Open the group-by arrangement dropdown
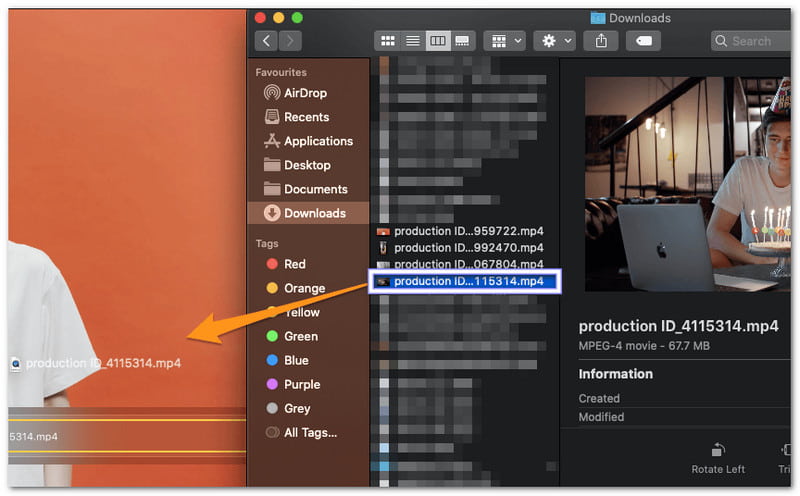 click(504, 41)
